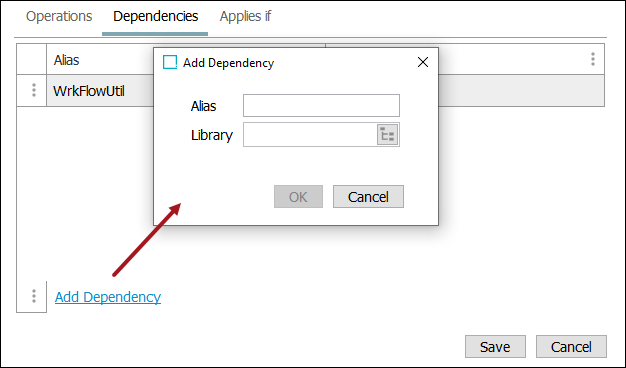This screenshot has height=368, width=626.
Task: Open the Applies if tab
Action: tap(245, 16)
